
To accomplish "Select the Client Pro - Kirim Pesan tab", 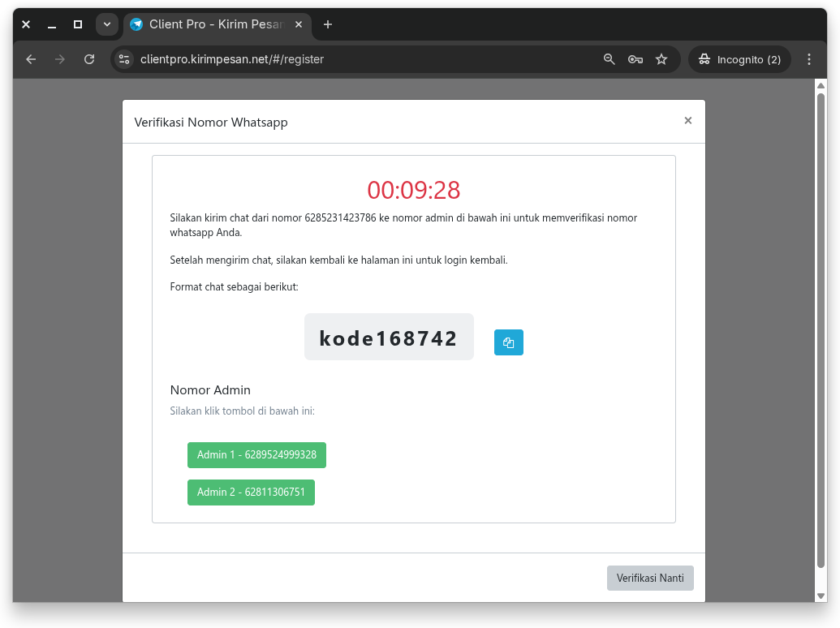I will click(x=211, y=24).
